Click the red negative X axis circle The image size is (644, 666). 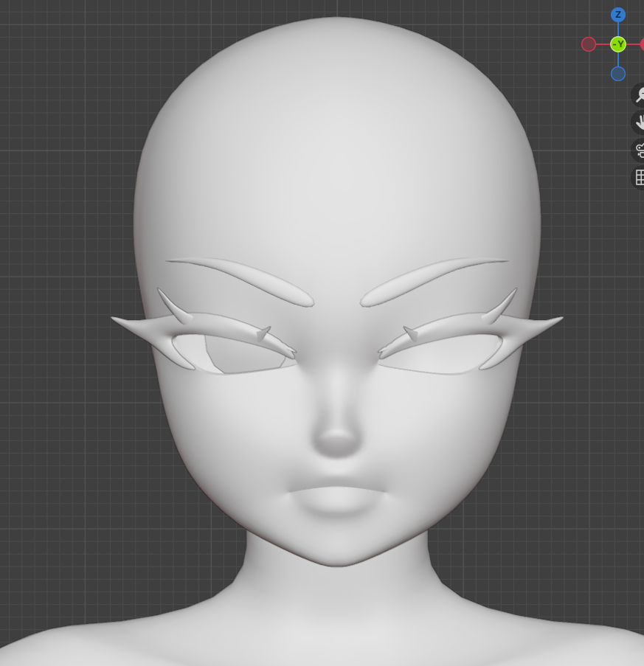click(x=589, y=44)
